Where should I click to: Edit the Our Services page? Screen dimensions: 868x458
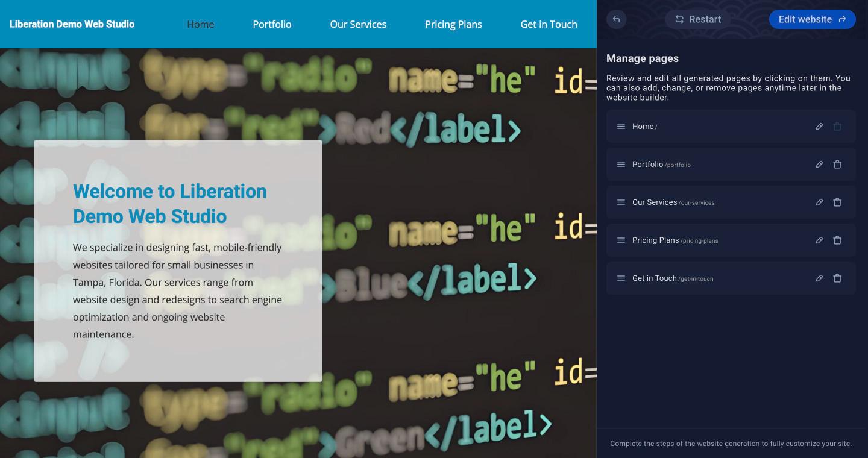coord(819,202)
